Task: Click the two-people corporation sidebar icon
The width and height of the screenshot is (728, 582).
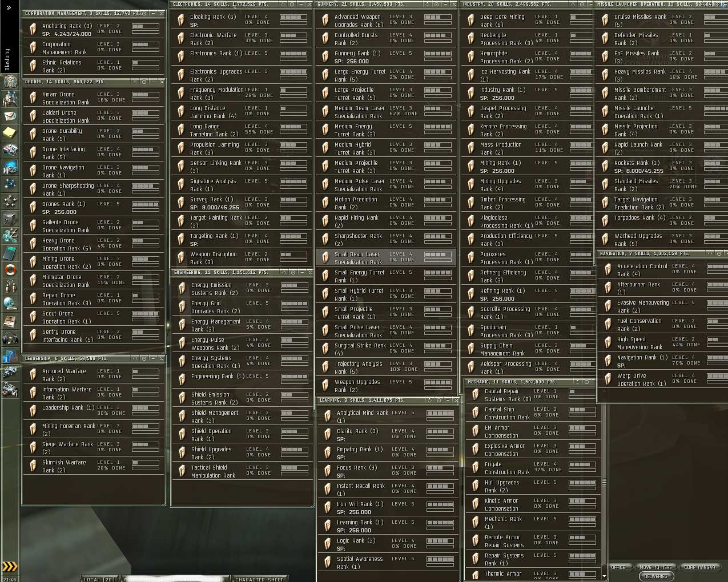Action: point(10,287)
